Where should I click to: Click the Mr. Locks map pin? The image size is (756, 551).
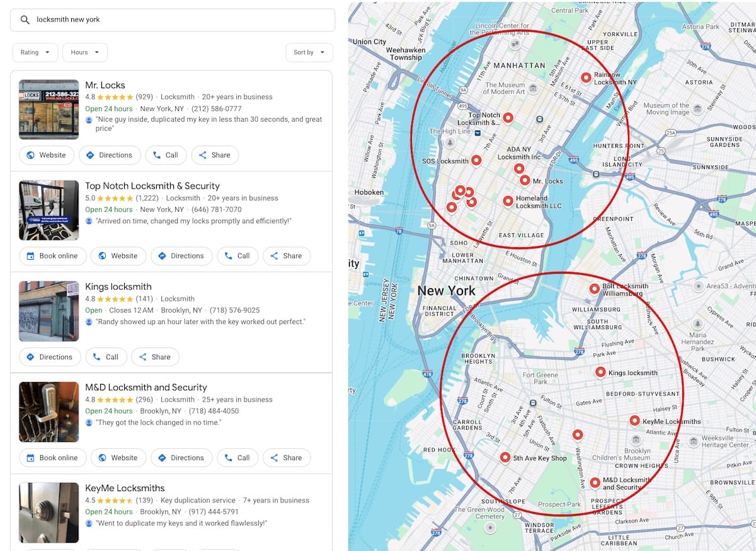[525, 180]
